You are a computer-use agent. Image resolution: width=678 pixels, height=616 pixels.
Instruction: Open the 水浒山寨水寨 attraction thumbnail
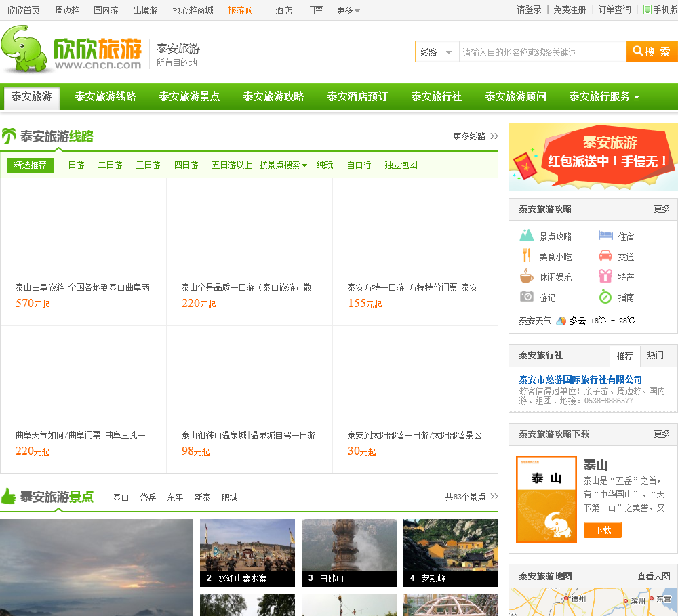tap(247, 553)
